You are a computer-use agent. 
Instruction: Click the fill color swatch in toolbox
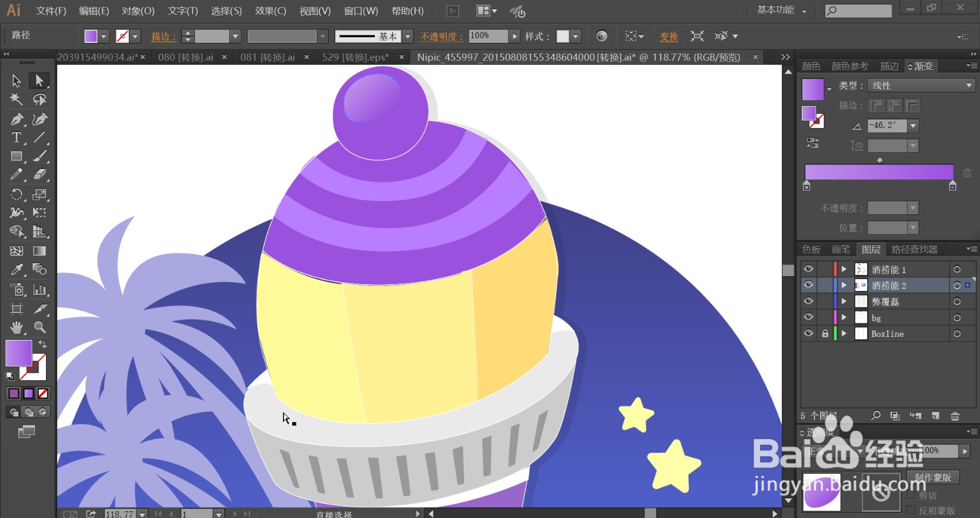click(18, 353)
